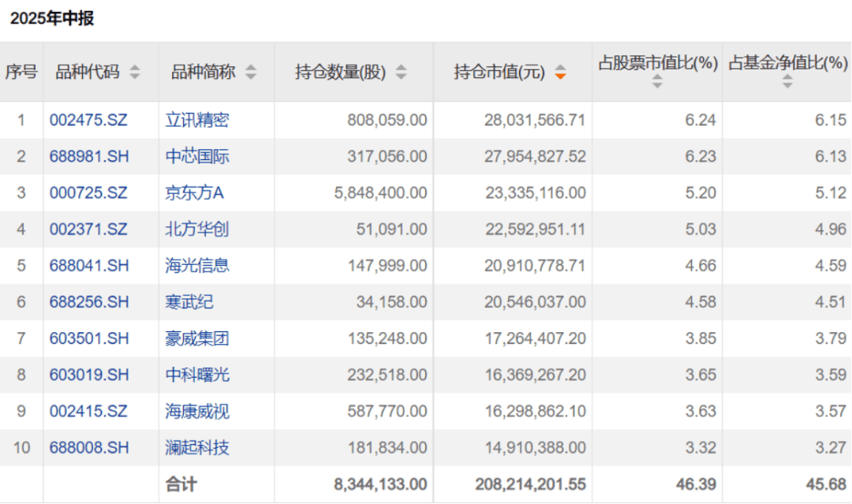Open stock code 688041.SH
The height and width of the screenshot is (504, 852).
point(89,266)
